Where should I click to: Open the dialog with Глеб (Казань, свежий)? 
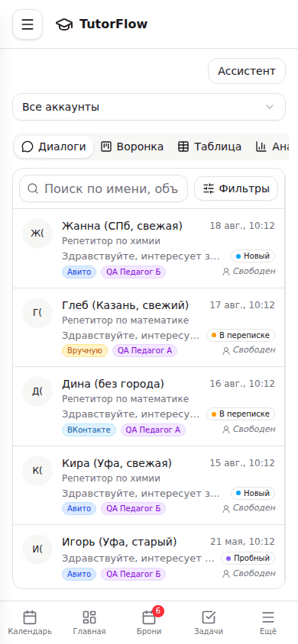149,327
